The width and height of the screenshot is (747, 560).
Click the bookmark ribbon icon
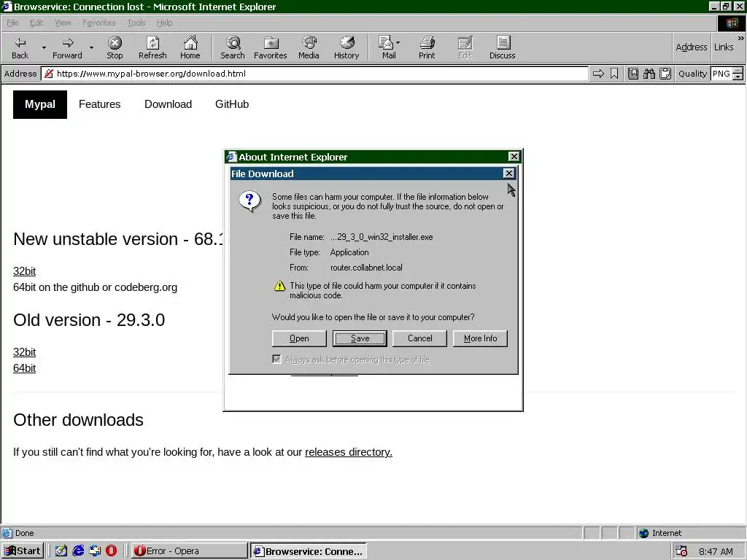(614, 74)
